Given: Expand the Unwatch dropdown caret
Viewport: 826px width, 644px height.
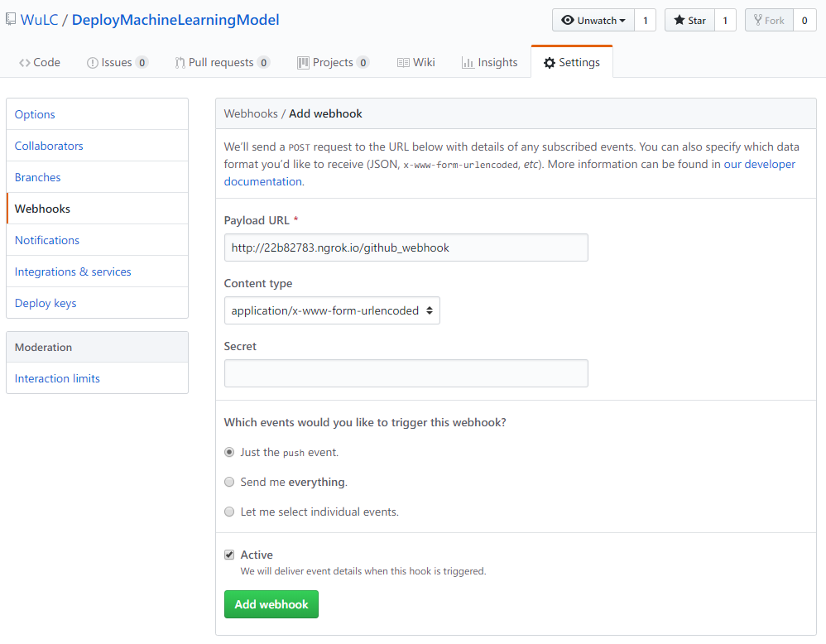Looking at the screenshot, I should [622, 21].
